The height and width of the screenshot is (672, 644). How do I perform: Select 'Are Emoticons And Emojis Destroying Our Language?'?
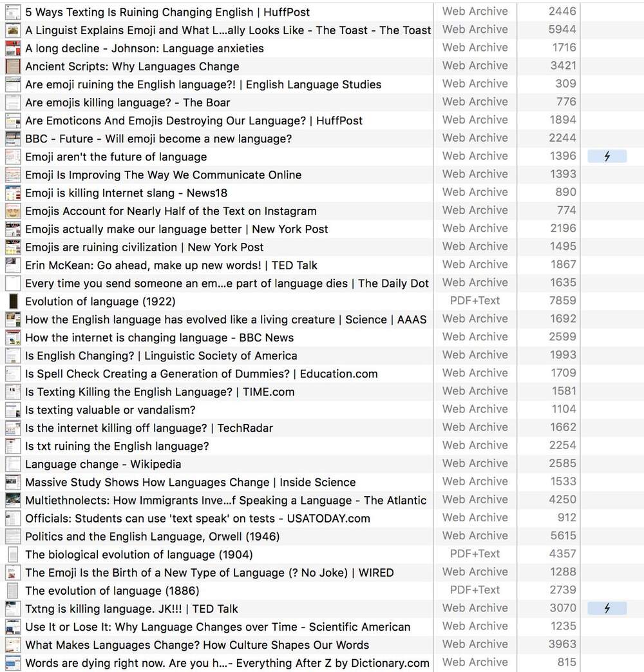(194, 120)
